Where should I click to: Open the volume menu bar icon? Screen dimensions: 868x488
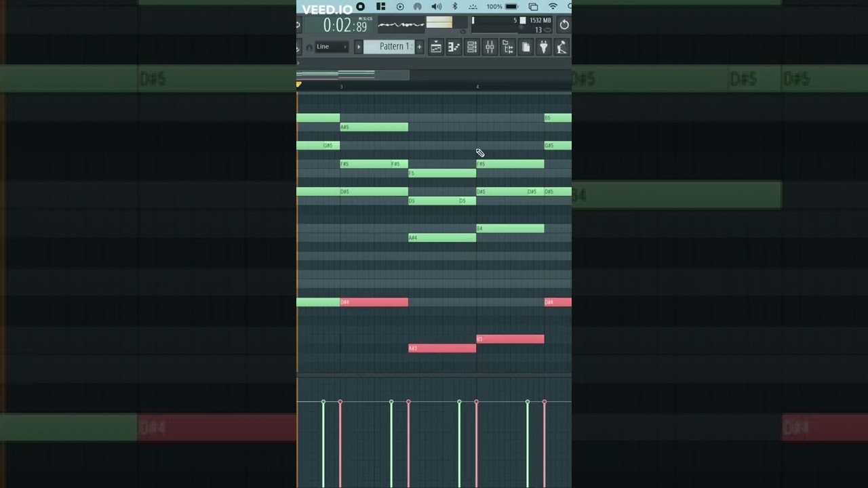[436, 7]
